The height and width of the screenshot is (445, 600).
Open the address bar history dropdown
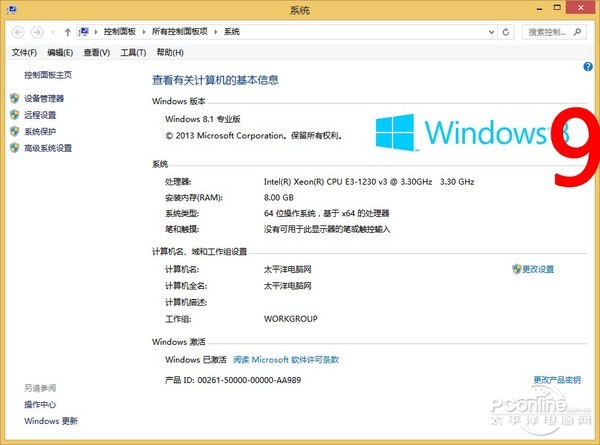pyautogui.click(x=491, y=32)
